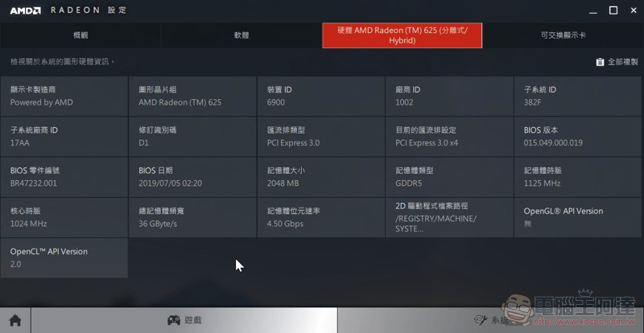Click the 記憶體位元速率 4.50 Gbps cell
Viewport: 644px width, 333px height.
tap(321, 218)
